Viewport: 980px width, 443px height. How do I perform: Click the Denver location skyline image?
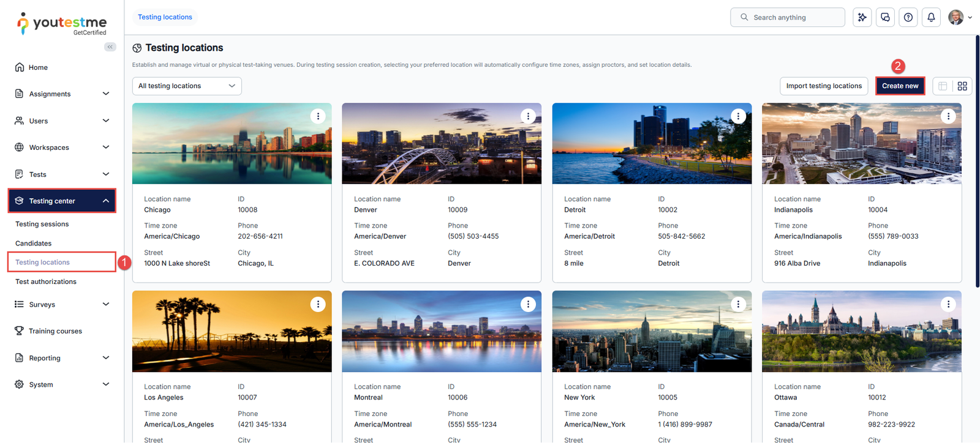click(x=442, y=144)
